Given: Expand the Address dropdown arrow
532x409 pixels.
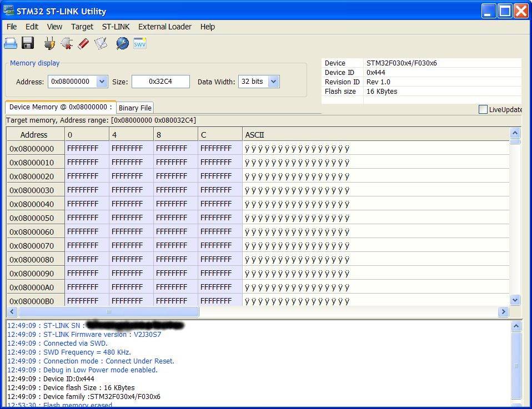Looking at the screenshot, I should [x=102, y=82].
